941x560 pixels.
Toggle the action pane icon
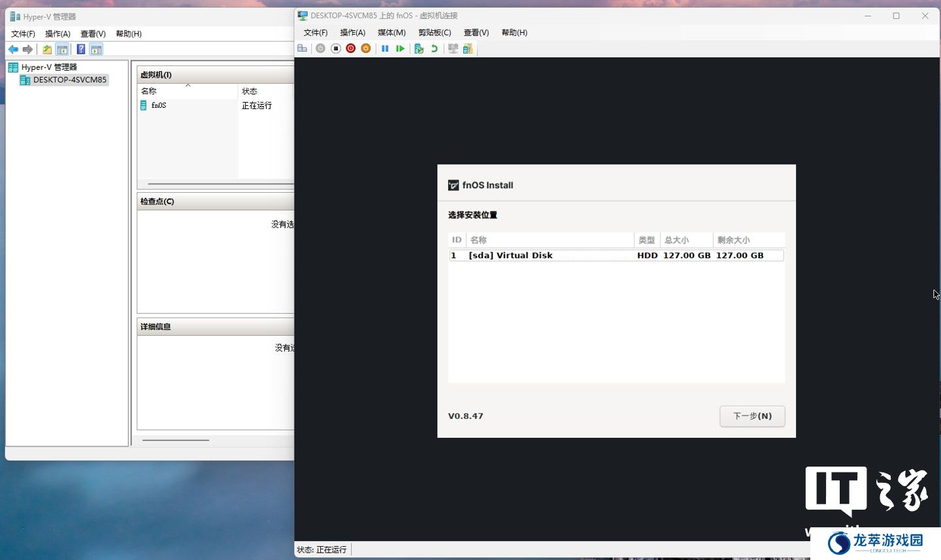click(96, 49)
